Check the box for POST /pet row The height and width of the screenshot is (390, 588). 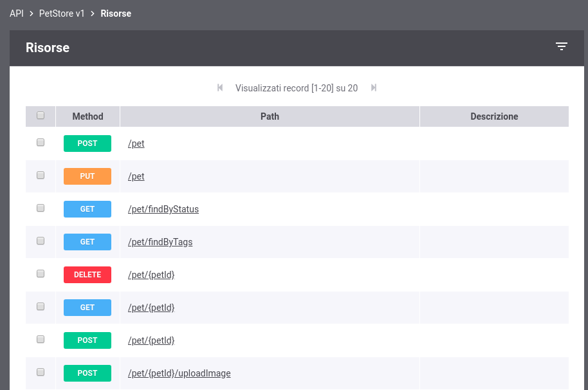tap(41, 142)
